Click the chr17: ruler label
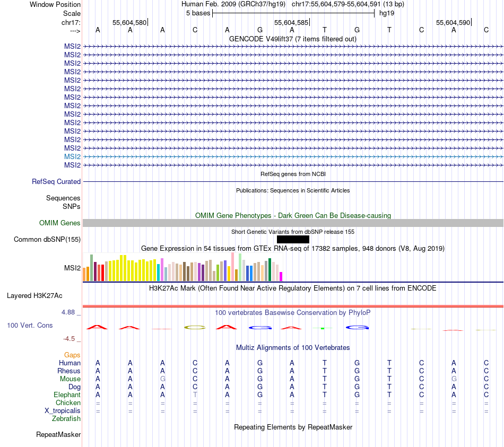Screen dimensions: 504x447 tap(71, 22)
